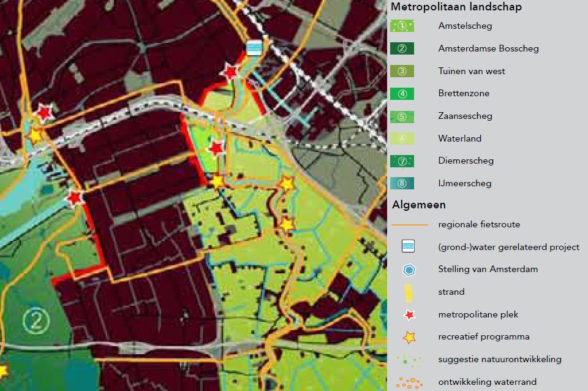Select the Brettenzone number 4 legend swatch
The image size is (588, 391).
point(402,93)
